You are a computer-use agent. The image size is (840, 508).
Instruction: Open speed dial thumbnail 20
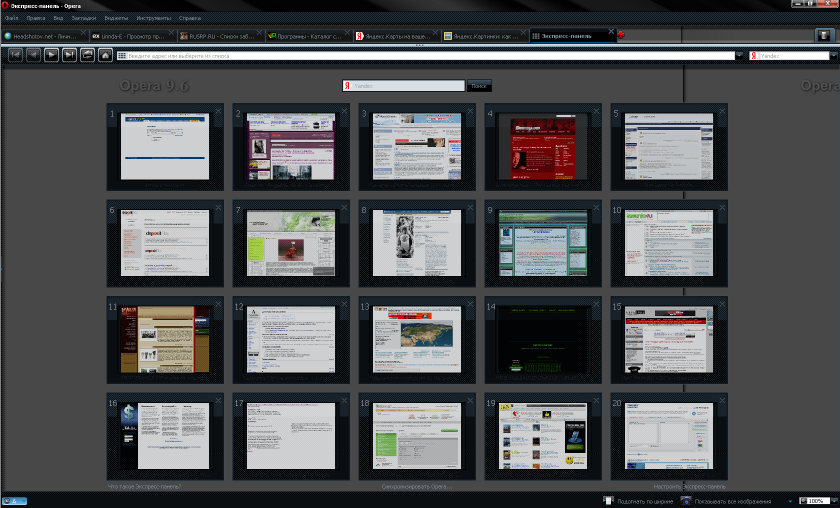pyautogui.click(x=669, y=436)
